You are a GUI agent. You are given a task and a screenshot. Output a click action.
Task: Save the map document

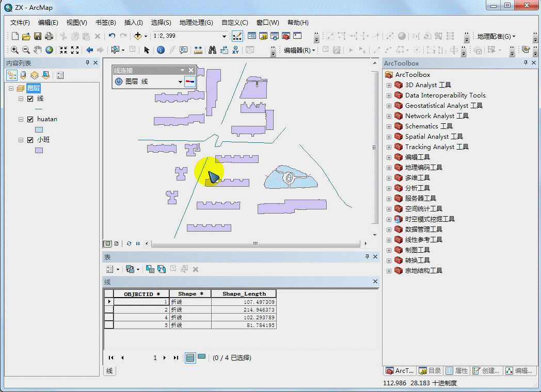pos(38,36)
